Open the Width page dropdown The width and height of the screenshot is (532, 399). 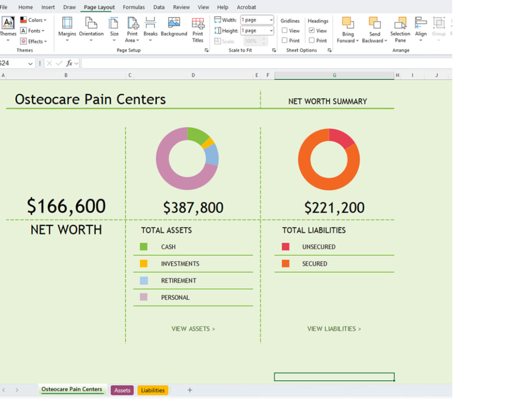click(271, 20)
